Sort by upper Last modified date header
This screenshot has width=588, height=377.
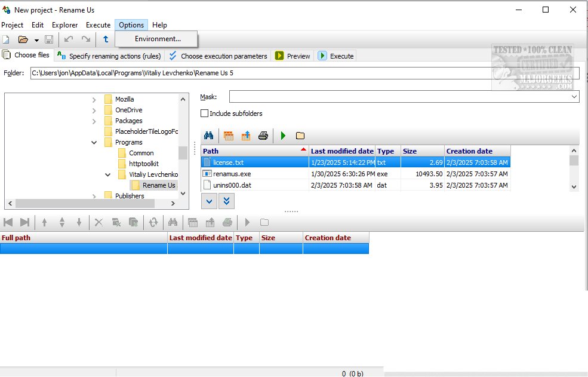[342, 151]
